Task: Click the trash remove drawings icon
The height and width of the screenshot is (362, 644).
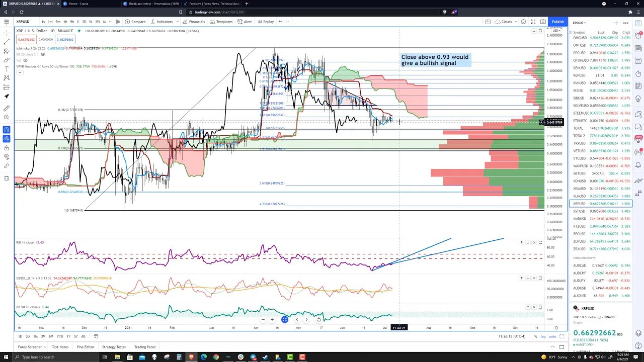Action: (x=6, y=178)
